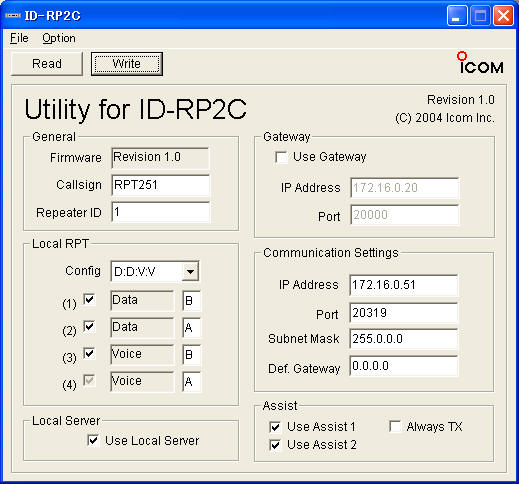Toggle Local RPT checkbox (1)
Viewport: 519px width, 484px height.
point(89,299)
